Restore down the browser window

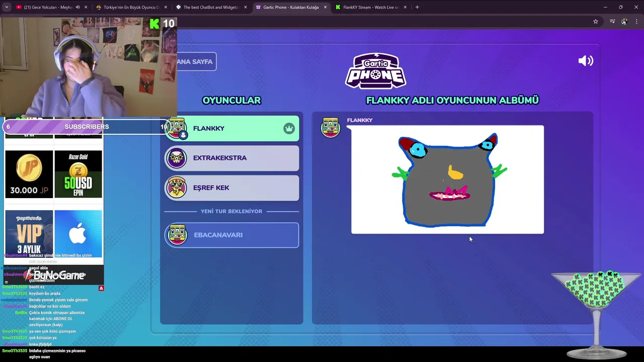pyautogui.click(x=621, y=7)
